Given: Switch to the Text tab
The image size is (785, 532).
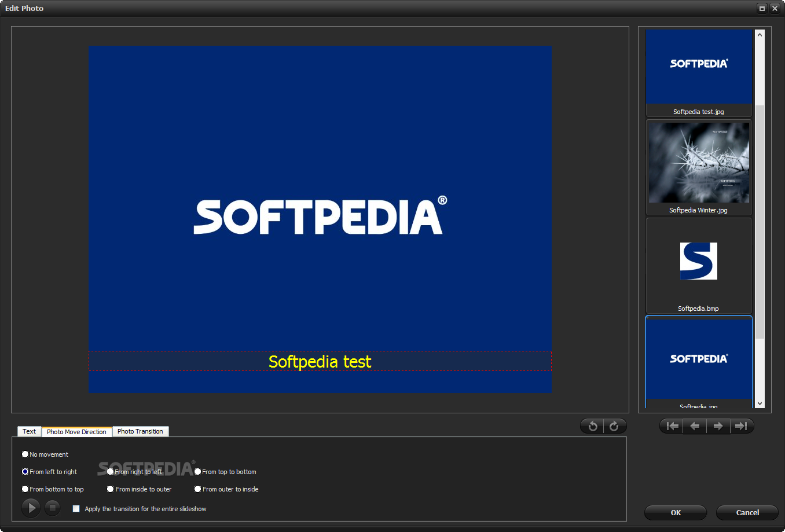Looking at the screenshot, I should pyautogui.click(x=30, y=431).
